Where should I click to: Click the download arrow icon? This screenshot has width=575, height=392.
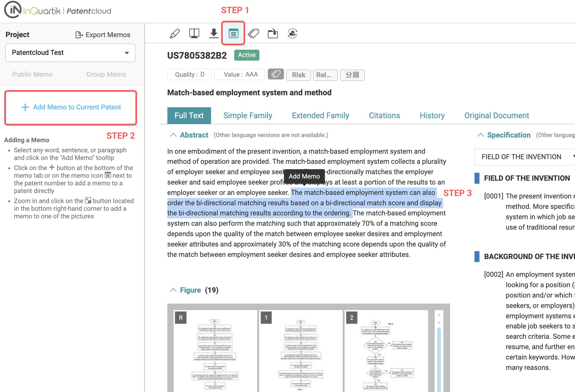214,34
